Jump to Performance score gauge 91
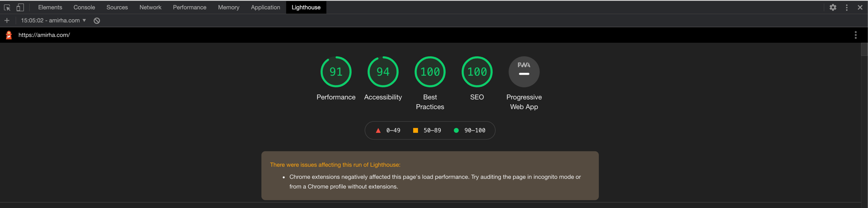 point(336,72)
